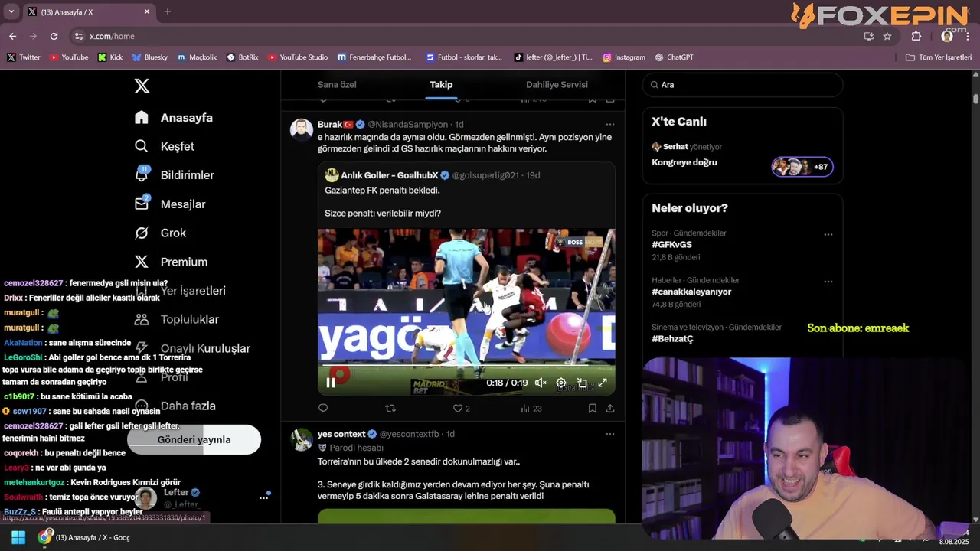Go back in browser
Viewport: 980px width, 551px height.
click(12, 36)
